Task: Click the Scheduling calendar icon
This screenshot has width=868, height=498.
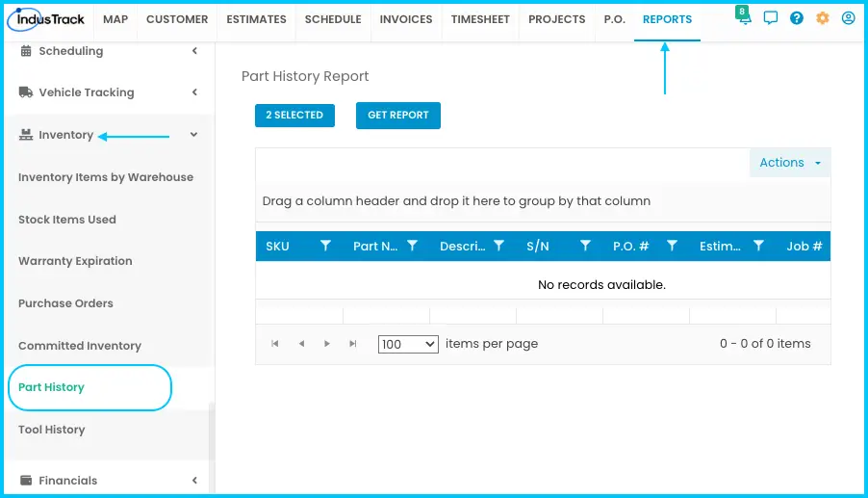Action: (x=26, y=51)
